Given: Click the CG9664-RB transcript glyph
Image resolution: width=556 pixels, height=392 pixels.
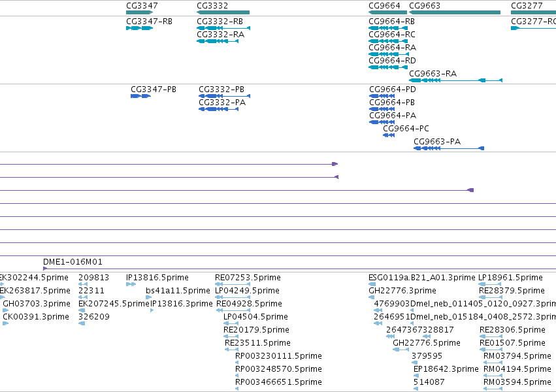Looking at the screenshot, I should click(x=388, y=28).
